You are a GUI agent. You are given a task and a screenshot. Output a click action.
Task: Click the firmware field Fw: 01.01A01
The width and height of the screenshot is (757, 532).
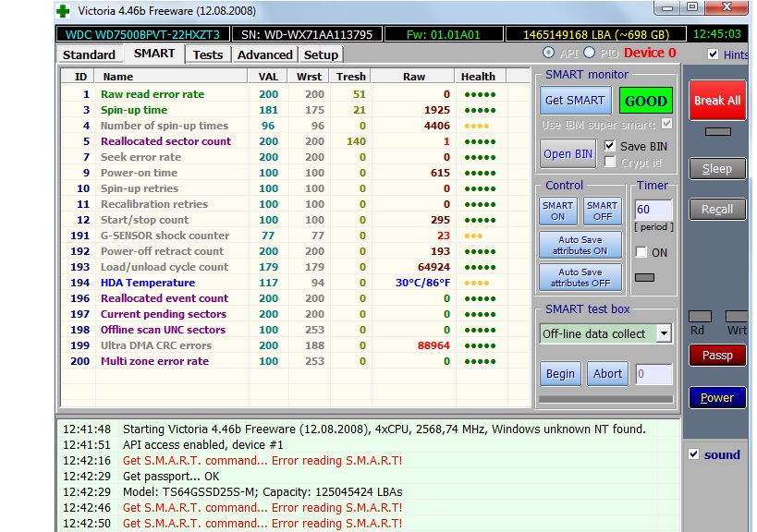443,35
